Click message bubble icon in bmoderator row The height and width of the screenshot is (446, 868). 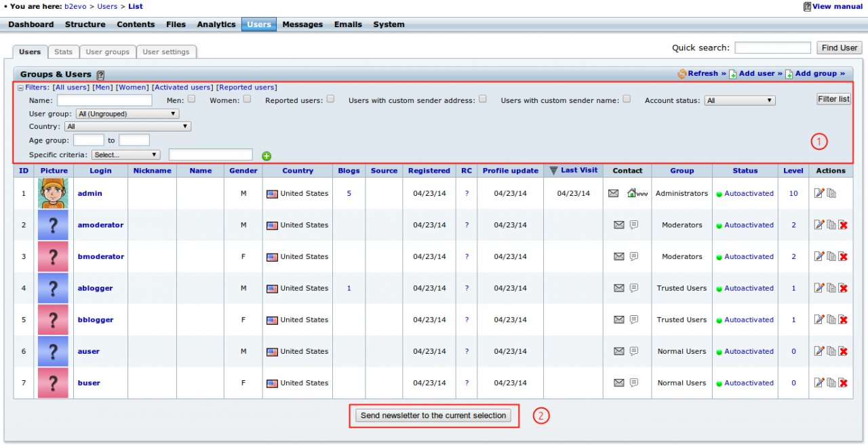tap(634, 257)
